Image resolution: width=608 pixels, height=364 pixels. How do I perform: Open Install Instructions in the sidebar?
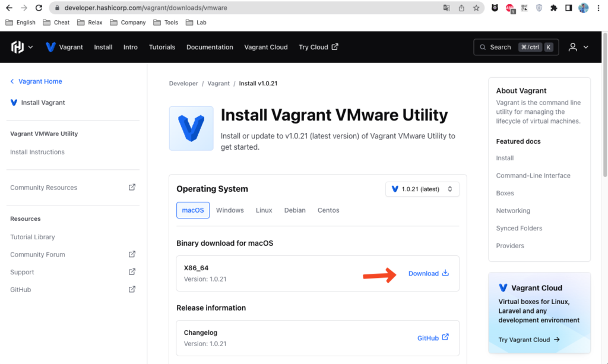tap(37, 152)
